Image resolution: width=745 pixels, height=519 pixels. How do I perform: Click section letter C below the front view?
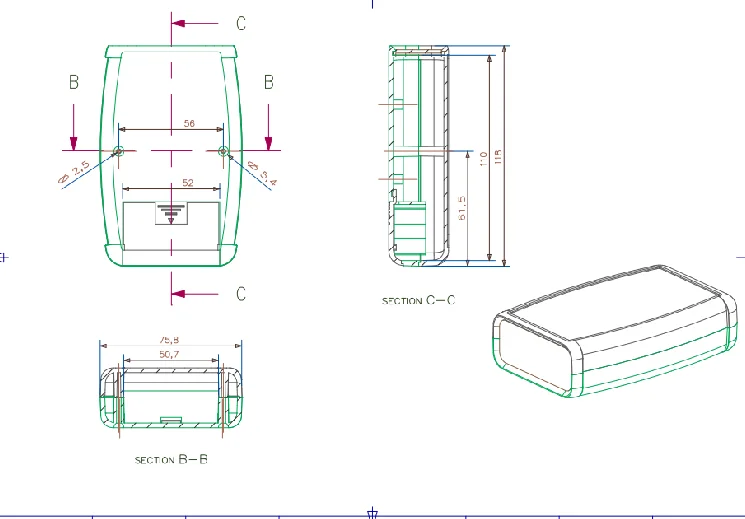tap(241, 294)
